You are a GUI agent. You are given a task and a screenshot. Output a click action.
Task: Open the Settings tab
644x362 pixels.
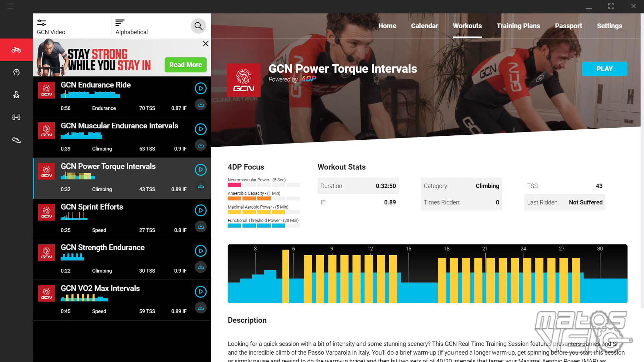click(609, 26)
